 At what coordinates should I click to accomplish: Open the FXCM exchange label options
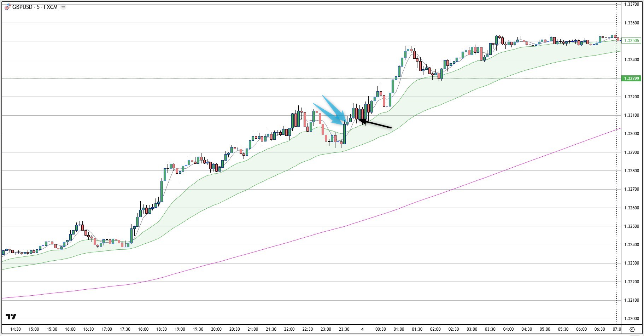51,6
